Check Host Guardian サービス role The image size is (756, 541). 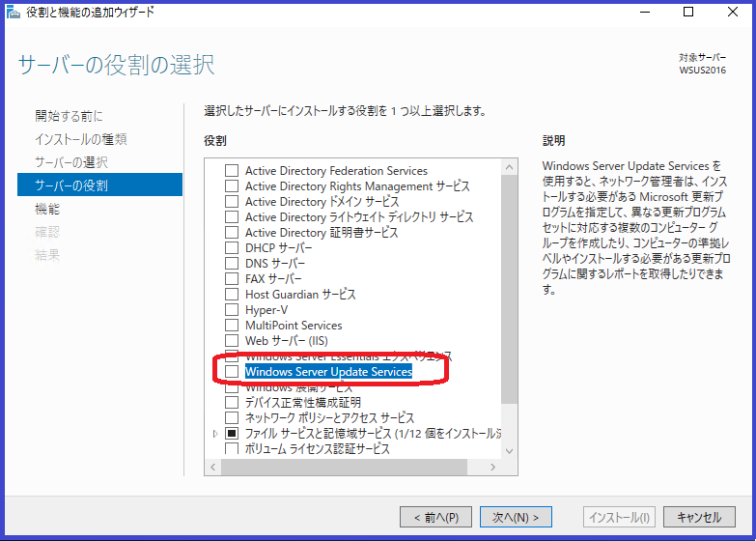click(x=232, y=294)
